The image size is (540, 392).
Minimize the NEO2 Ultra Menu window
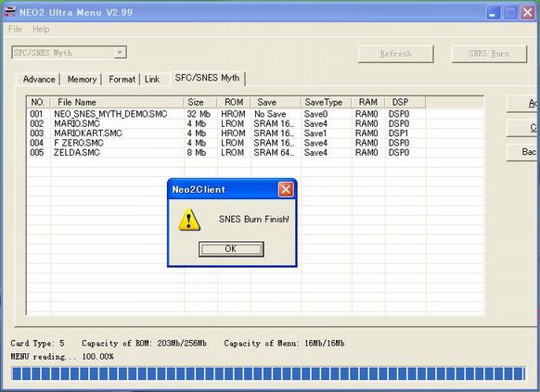[493, 13]
